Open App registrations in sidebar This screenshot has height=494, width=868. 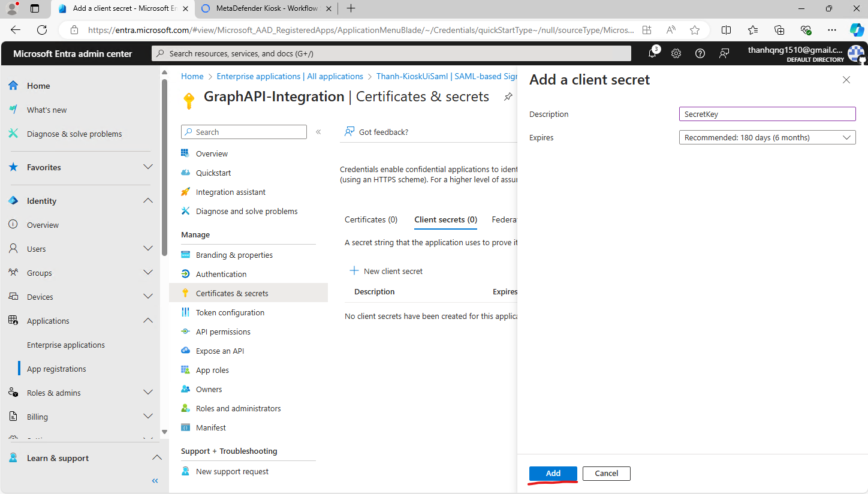[x=56, y=369]
